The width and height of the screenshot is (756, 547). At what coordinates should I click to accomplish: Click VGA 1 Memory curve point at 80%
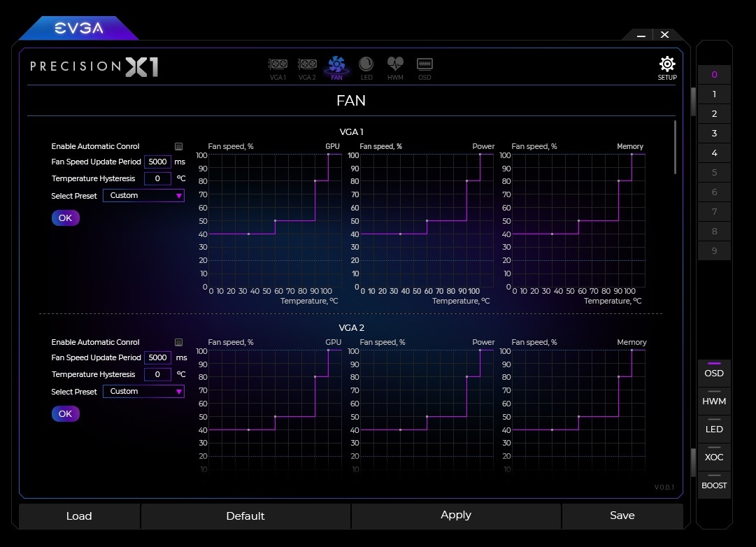coord(619,181)
